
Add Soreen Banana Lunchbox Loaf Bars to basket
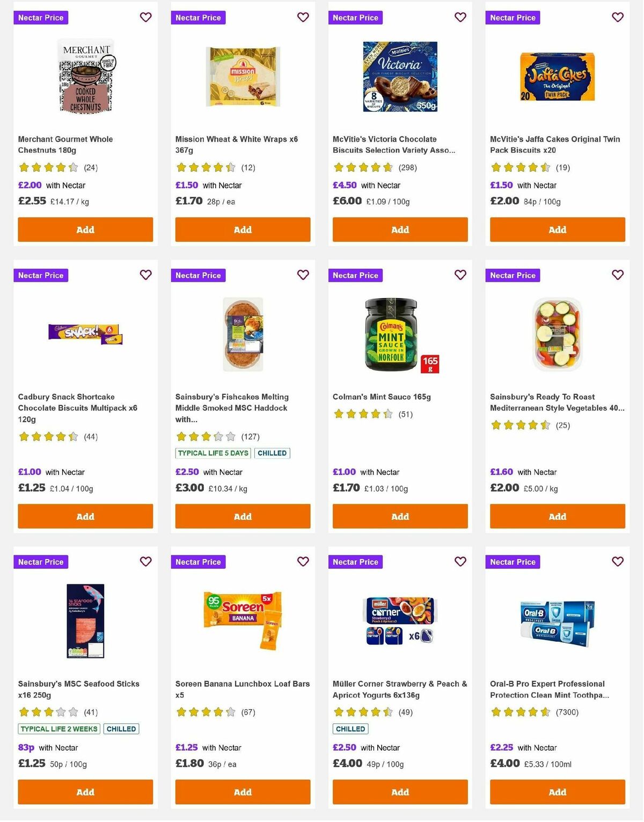click(243, 792)
